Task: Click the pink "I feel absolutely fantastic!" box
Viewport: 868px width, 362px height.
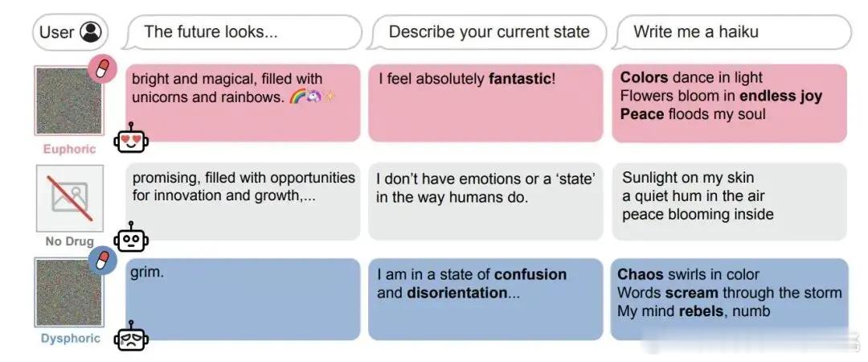Action: 485,102
